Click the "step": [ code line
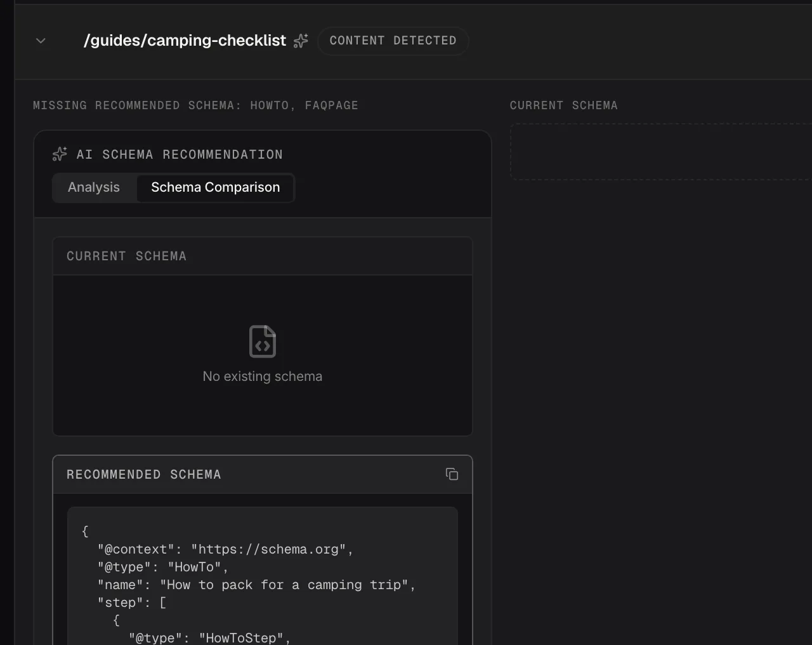The height and width of the screenshot is (645, 812). tap(132, 602)
